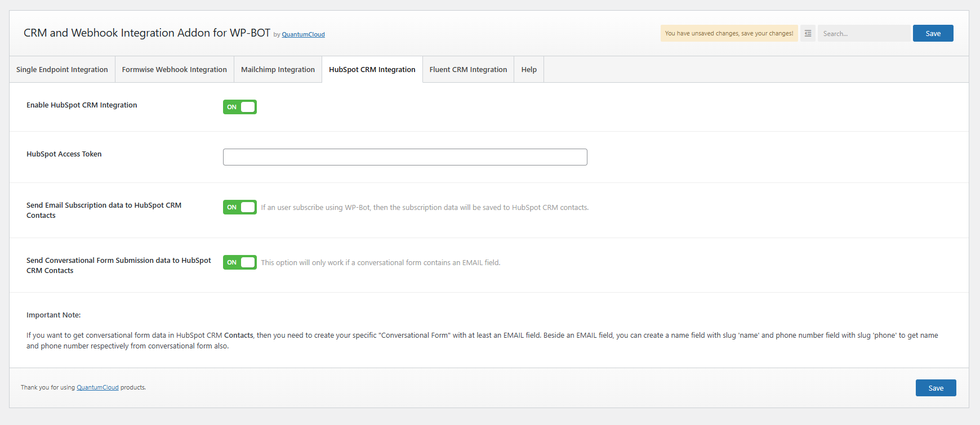Click the Enable HubSpot CRM Integration label
The width and height of the screenshot is (980, 425).
click(x=82, y=105)
